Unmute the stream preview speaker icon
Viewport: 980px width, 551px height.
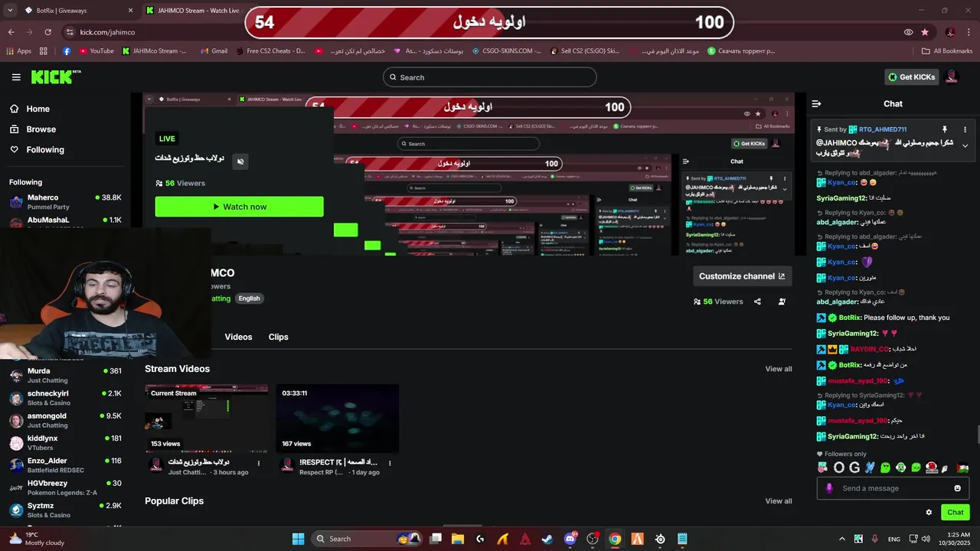click(x=240, y=161)
